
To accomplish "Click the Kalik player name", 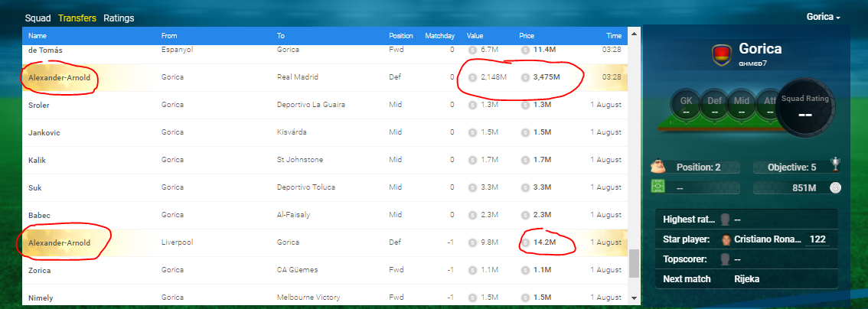I will point(37,160).
